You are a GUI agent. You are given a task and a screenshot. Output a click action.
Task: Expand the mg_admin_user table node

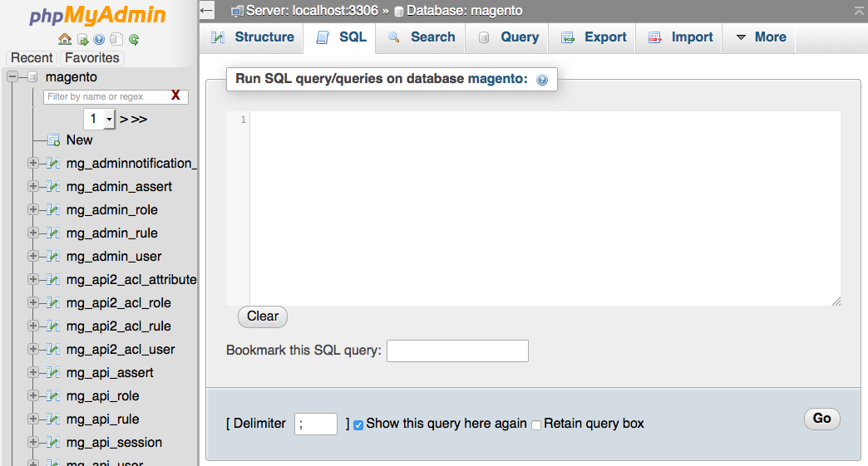pyautogui.click(x=33, y=256)
